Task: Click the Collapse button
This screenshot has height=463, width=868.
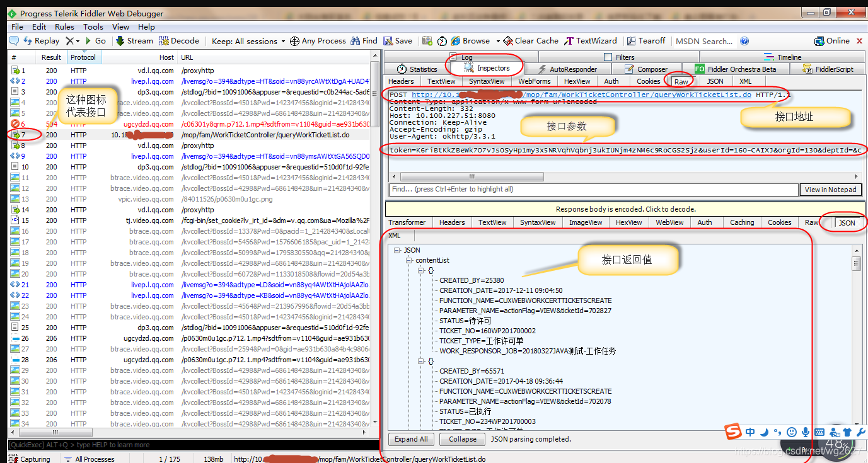Action: 463,439
